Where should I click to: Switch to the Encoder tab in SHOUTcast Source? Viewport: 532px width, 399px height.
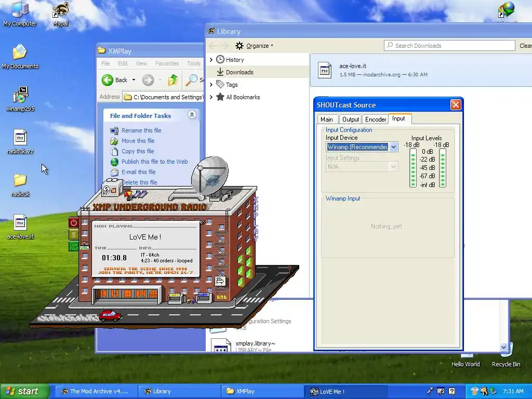pyautogui.click(x=376, y=119)
